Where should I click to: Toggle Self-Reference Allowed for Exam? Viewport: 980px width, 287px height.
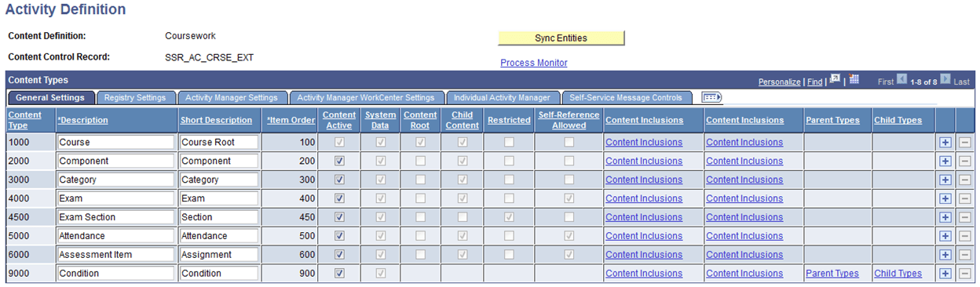tap(569, 198)
